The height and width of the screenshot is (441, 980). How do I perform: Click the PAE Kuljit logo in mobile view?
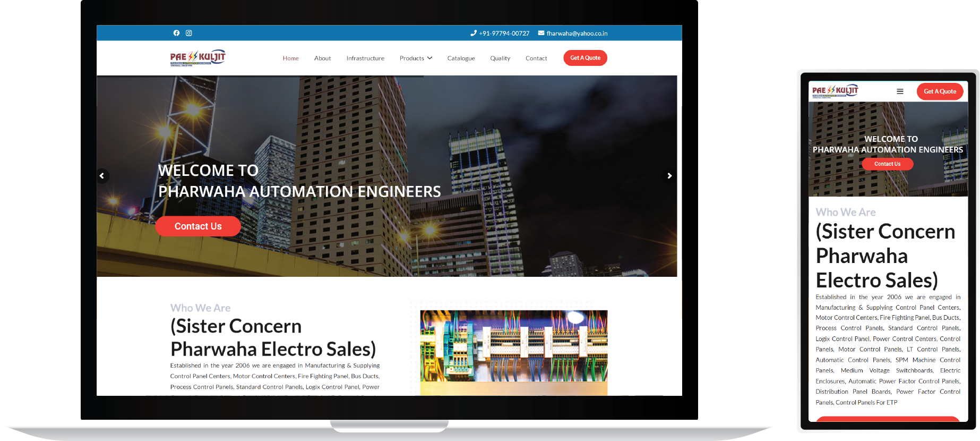coord(835,91)
